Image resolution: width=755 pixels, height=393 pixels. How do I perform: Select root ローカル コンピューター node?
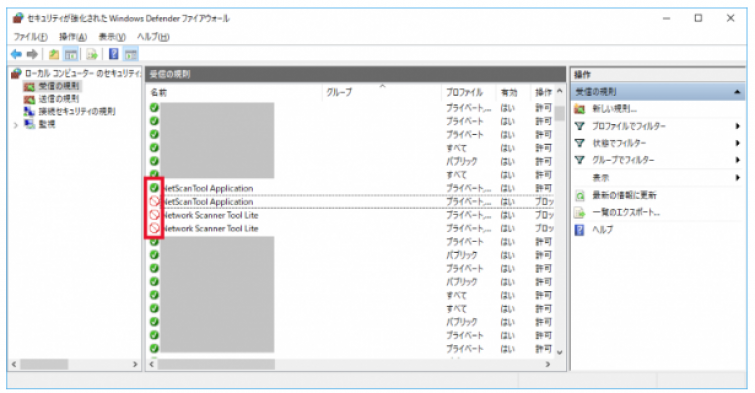[82, 74]
